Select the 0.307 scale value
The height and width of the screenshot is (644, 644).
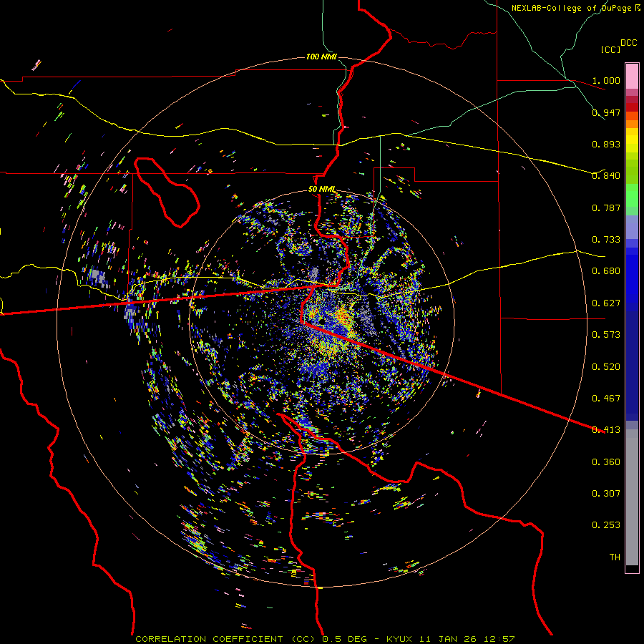pos(606,494)
